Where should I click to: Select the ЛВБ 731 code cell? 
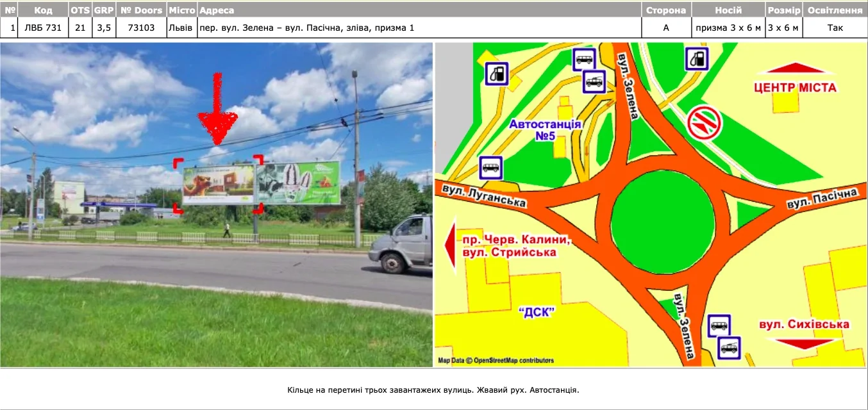point(43,28)
